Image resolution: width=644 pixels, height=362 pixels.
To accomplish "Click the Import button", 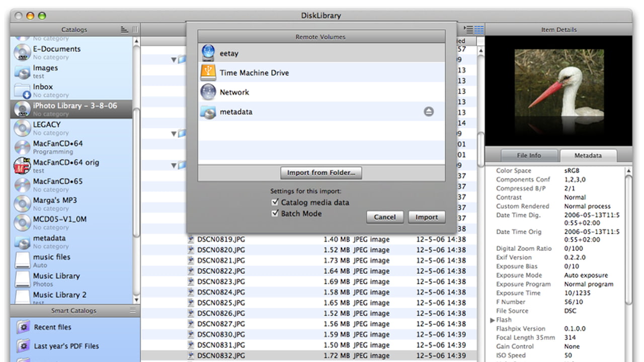I will pyautogui.click(x=427, y=217).
